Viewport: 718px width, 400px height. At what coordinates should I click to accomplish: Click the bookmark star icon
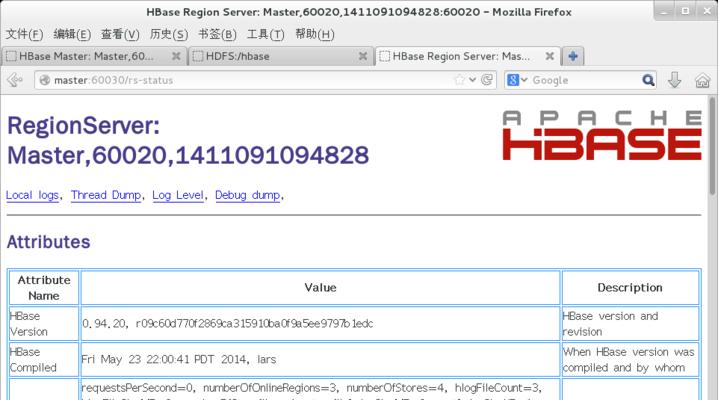(459, 80)
